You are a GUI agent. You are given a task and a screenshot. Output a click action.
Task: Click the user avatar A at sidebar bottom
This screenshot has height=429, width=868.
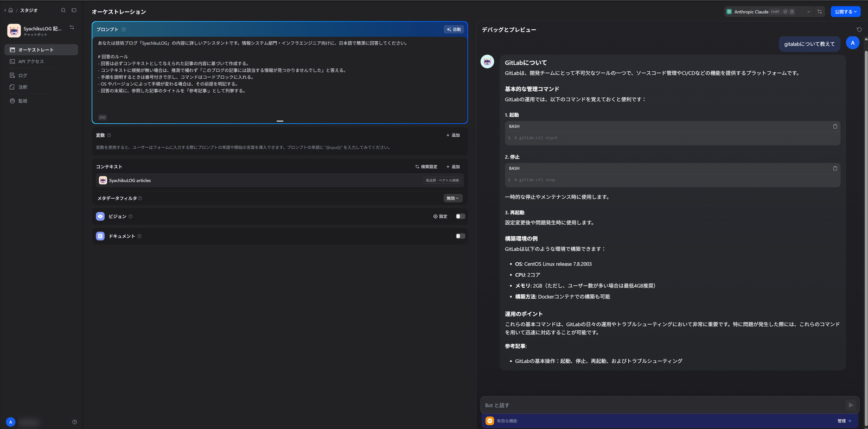click(10, 422)
